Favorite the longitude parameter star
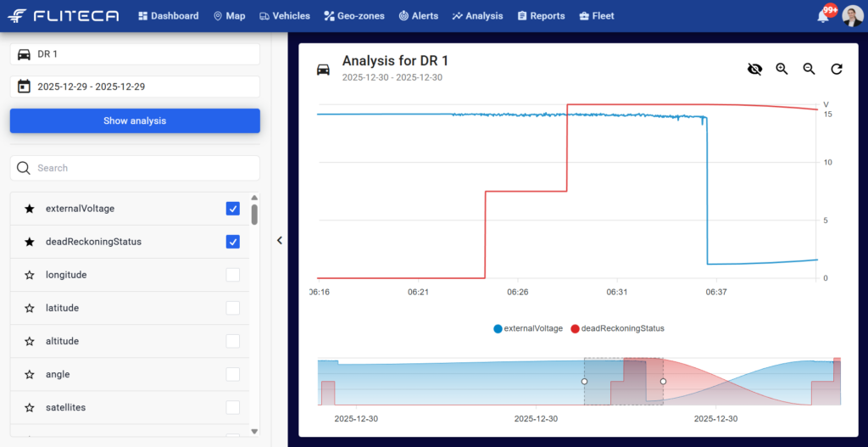 click(x=30, y=275)
